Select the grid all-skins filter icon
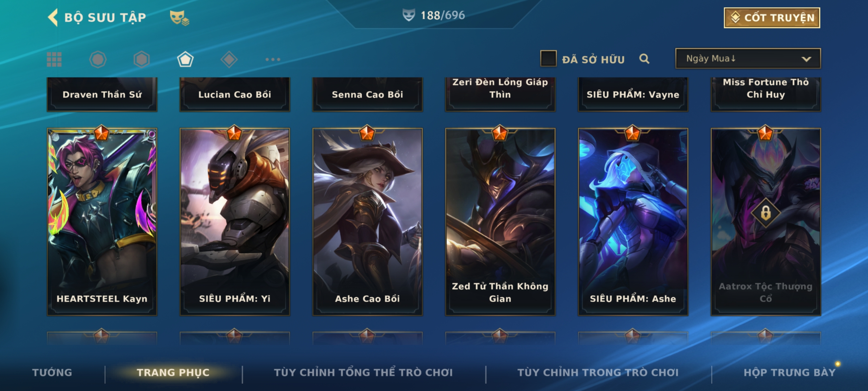Screen dimensions: 868x391 [x=54, y=59]
